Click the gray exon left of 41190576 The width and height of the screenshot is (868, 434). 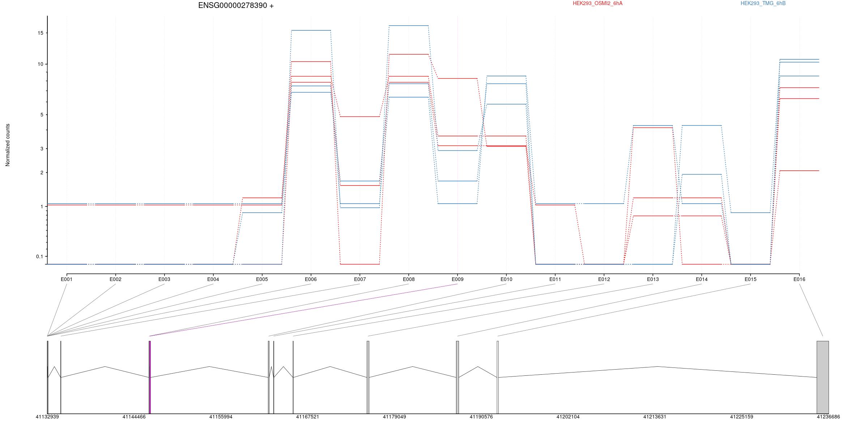(x=458, y=377)
